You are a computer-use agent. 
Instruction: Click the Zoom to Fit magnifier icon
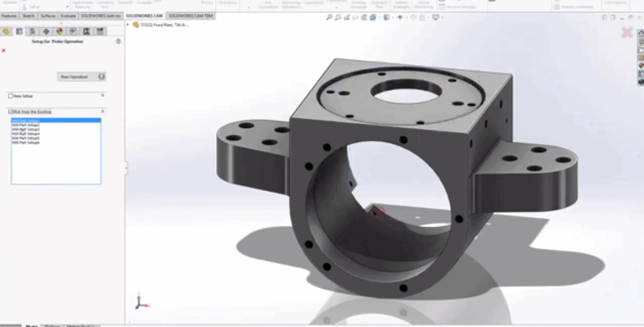click(329, 18)
